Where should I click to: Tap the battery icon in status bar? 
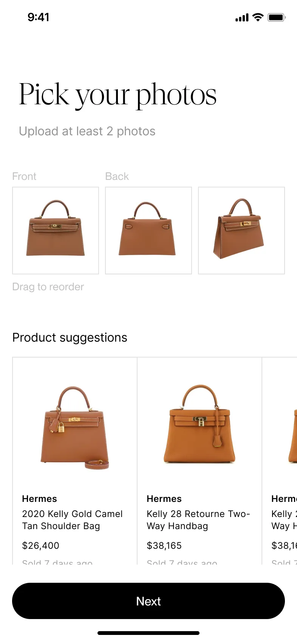click(x=277, y=17)
